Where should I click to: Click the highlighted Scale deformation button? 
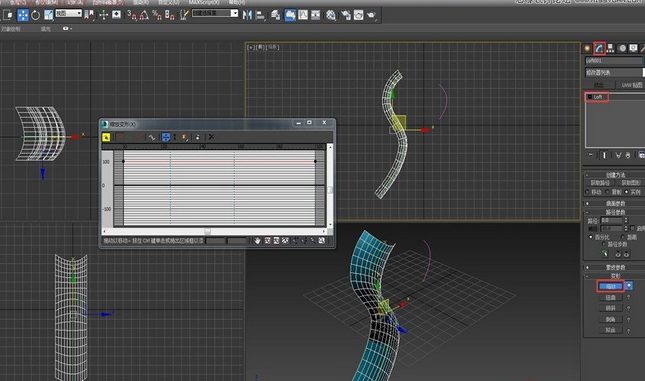pyautogui.click(x=610, y=286)
